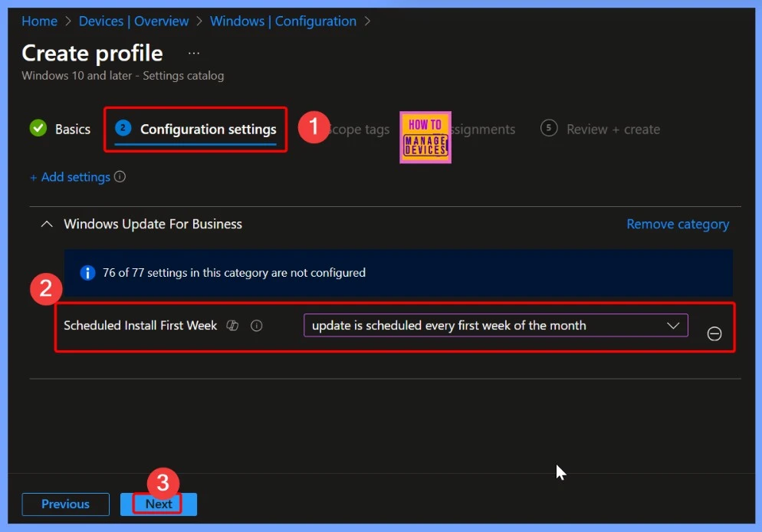
Task: Click the blue info icon in banner
Action: tap(87, 273)
